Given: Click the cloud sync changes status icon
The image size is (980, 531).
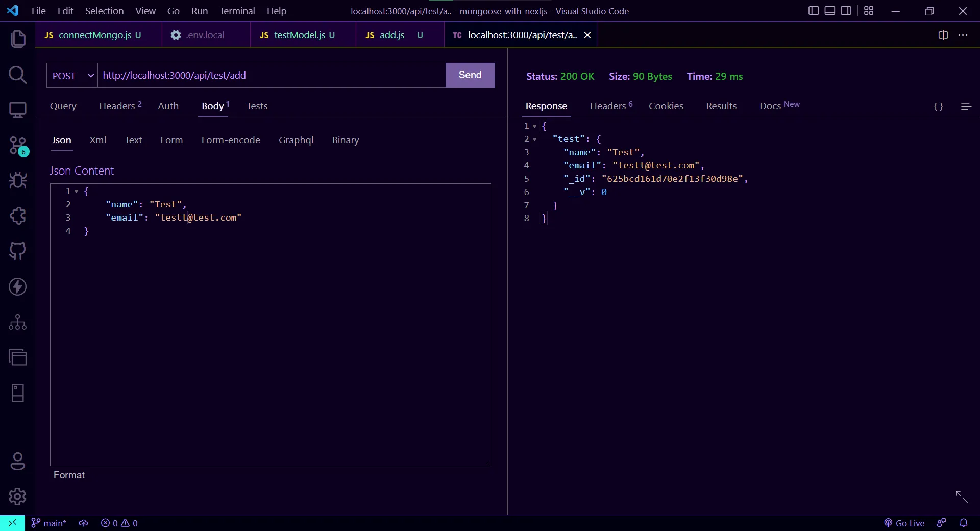Looking at the screenshot, I should point(83,523).
